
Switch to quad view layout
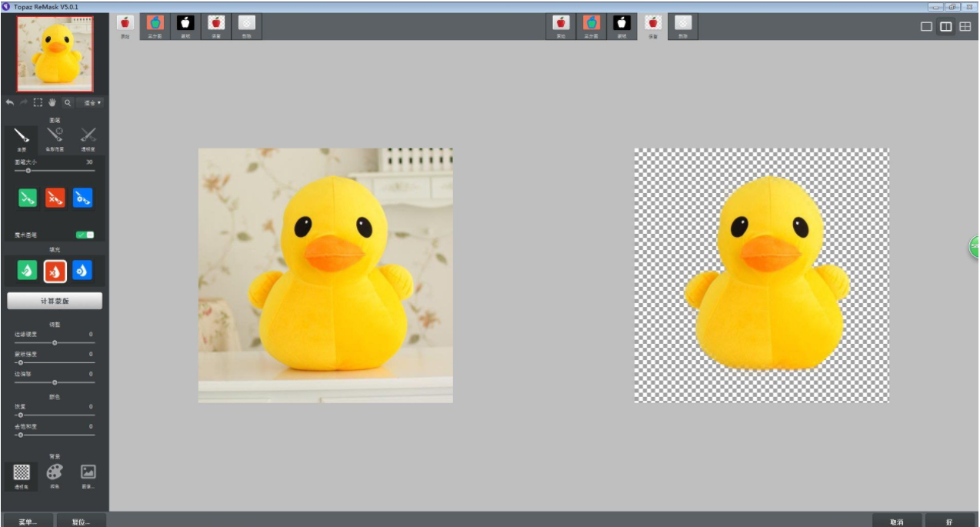[965, 27]
